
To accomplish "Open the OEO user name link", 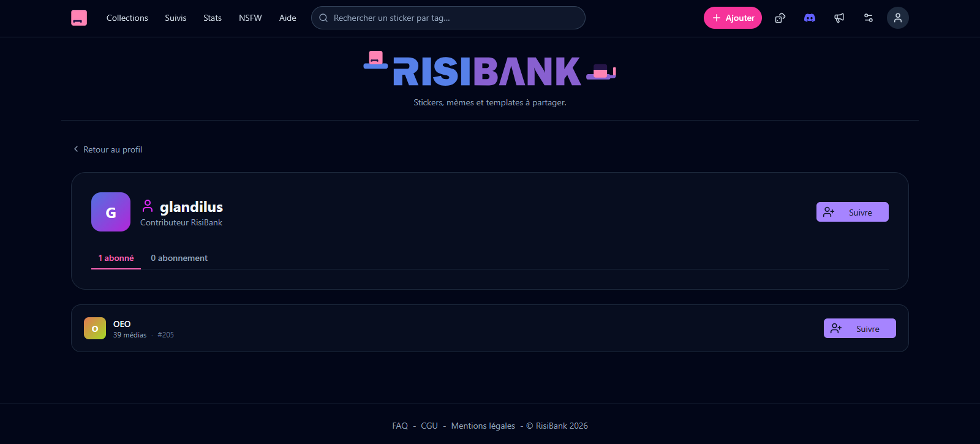I will coord(122,324).
